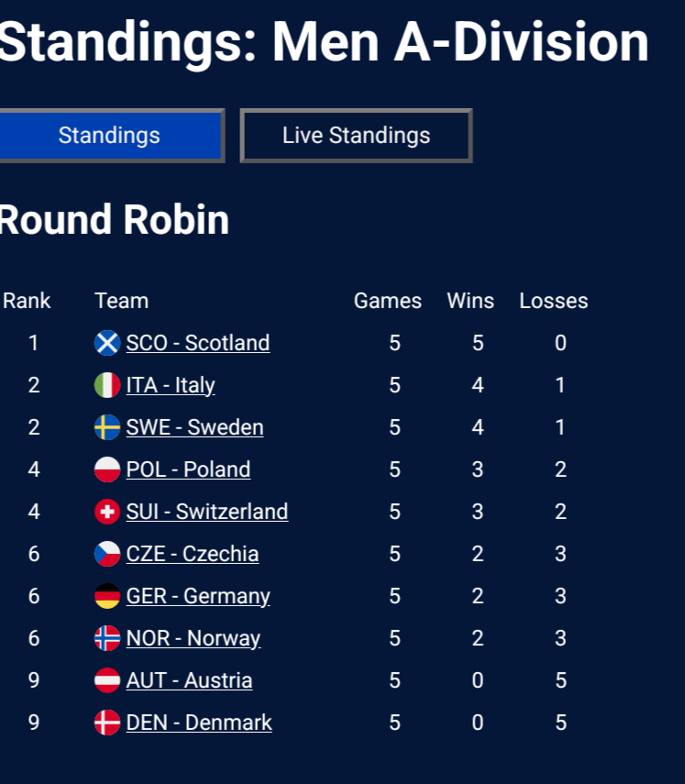
Task: Click the Denmark flag icon
Action: tap(107, 723)
